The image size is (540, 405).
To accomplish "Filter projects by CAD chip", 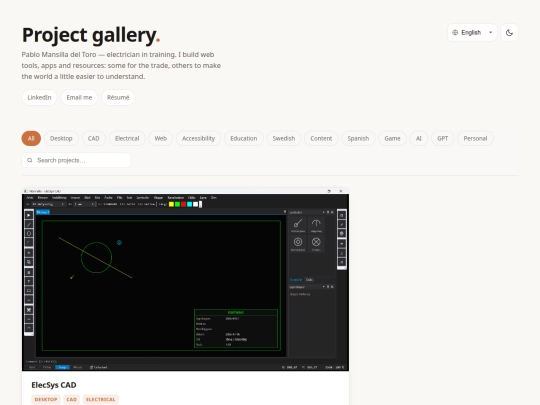I will [94, 138].
